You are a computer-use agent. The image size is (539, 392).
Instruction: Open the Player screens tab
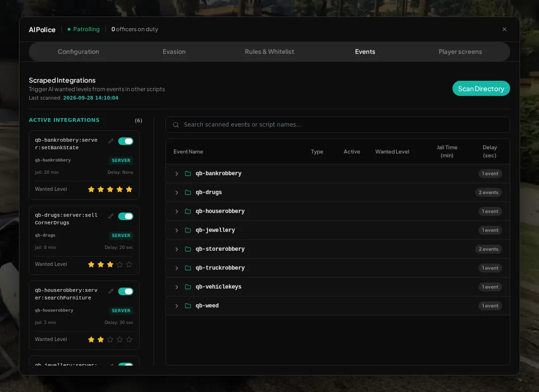(x=461, y=51)
